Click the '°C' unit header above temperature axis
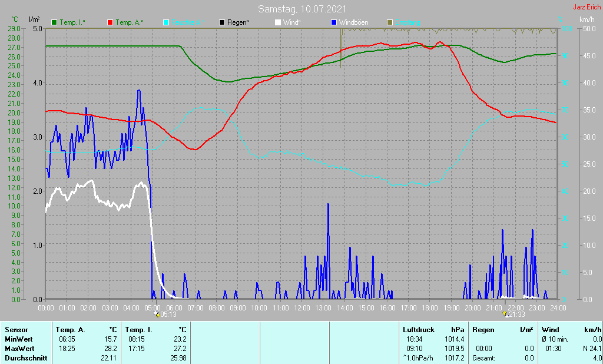The width and height of the screenshot is (603, 364). tap(15, 19)
